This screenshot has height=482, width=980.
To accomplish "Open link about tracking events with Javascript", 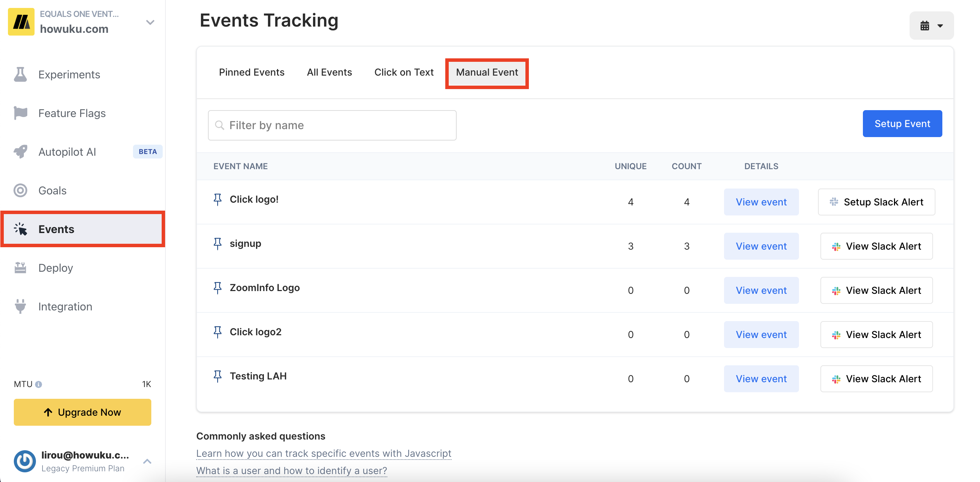I will coord(323,453).
